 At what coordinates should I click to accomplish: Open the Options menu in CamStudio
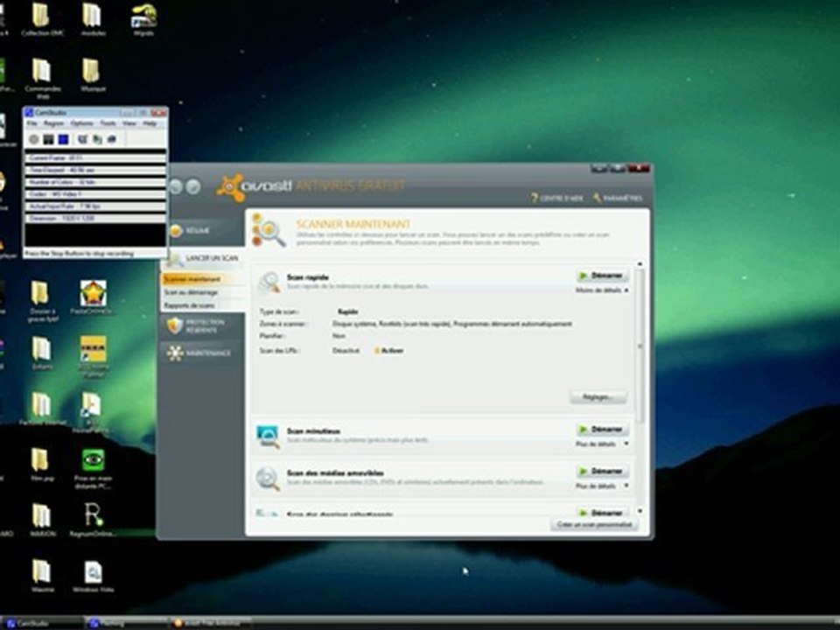point(82,123)
